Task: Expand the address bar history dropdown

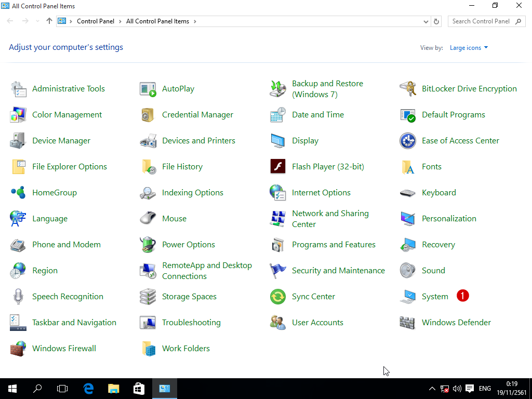Action: point(426,21)
